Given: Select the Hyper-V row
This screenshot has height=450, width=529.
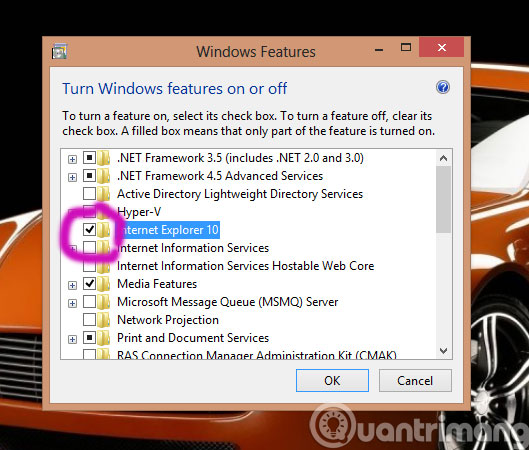Looking at the screenshot, I should point(139,212).
